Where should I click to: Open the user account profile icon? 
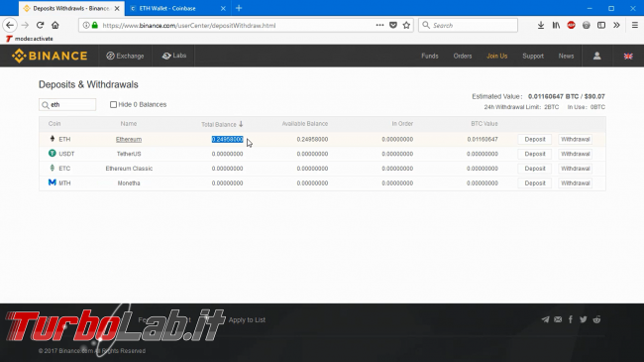tap(596, 56)
